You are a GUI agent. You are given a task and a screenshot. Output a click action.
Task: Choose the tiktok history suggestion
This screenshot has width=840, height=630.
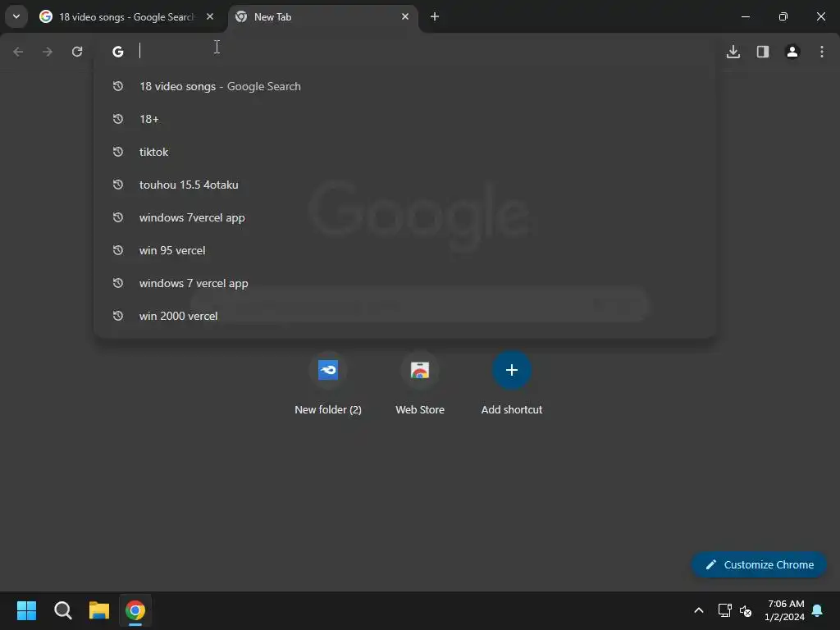[405, 152]
